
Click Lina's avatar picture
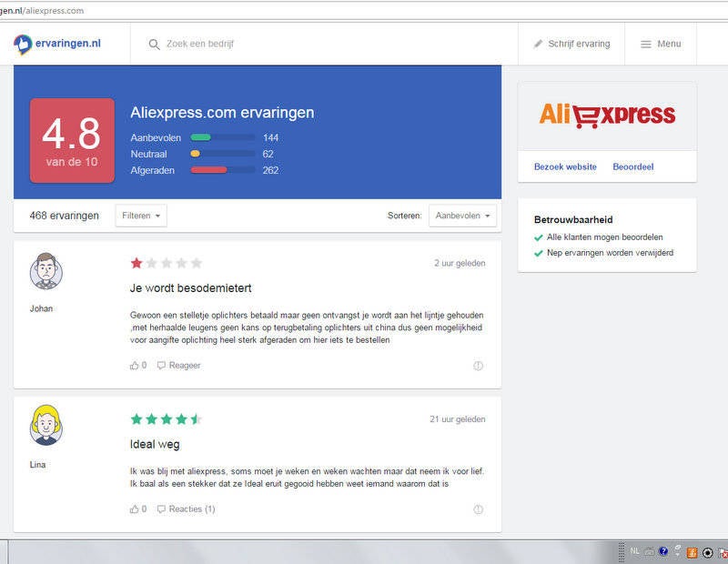(46, 425)
